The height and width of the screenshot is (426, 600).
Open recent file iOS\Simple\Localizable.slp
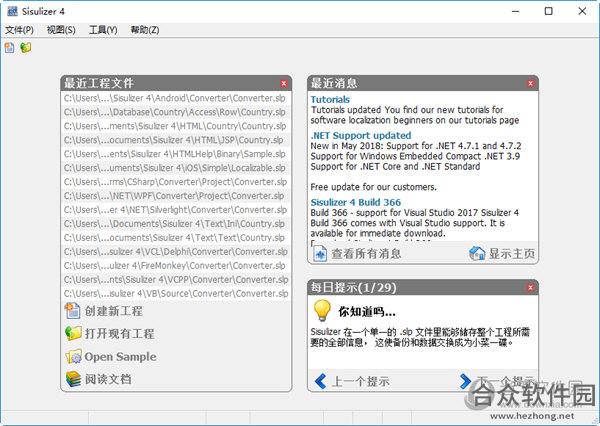176,168
